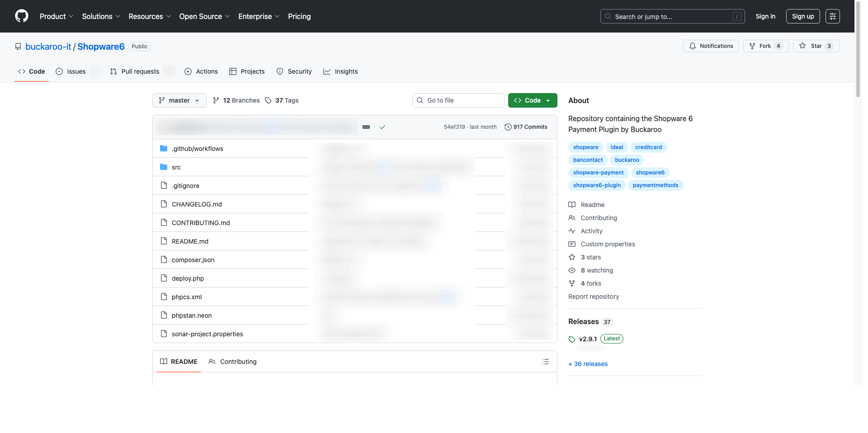Select the README tab below file list
868x433 pixels.
179,362
